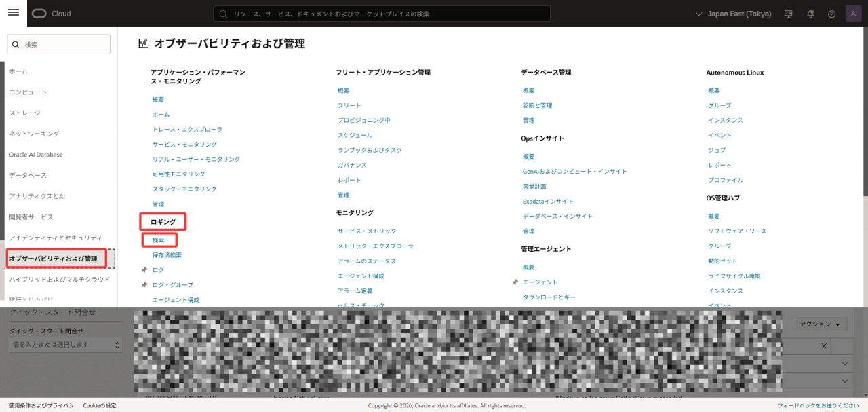868x412 pixels.
Task: Open トレース・エクスプローラ link
Action: tap(187, 129)
